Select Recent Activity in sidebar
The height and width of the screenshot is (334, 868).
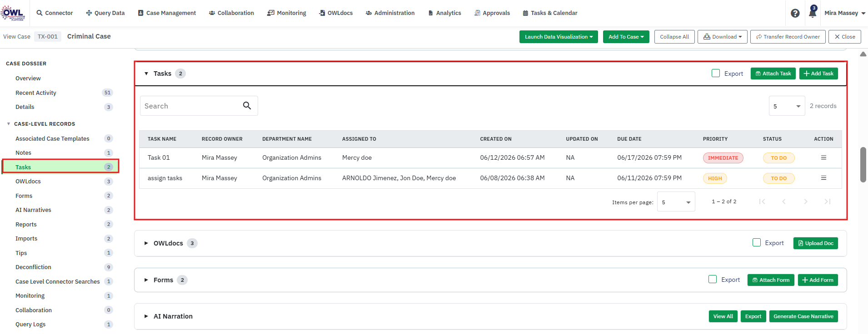[x=36, y=93]
